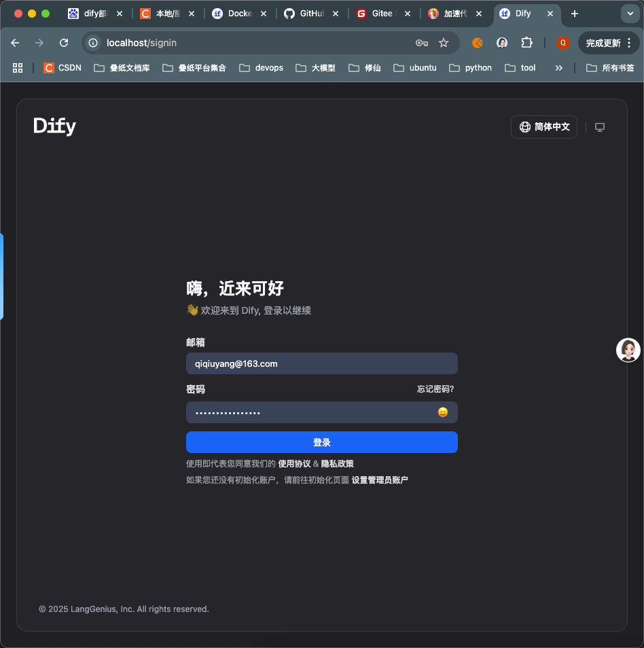Click the 登录 sign-in button
This screenshot has height=648, width=644.
321,442
